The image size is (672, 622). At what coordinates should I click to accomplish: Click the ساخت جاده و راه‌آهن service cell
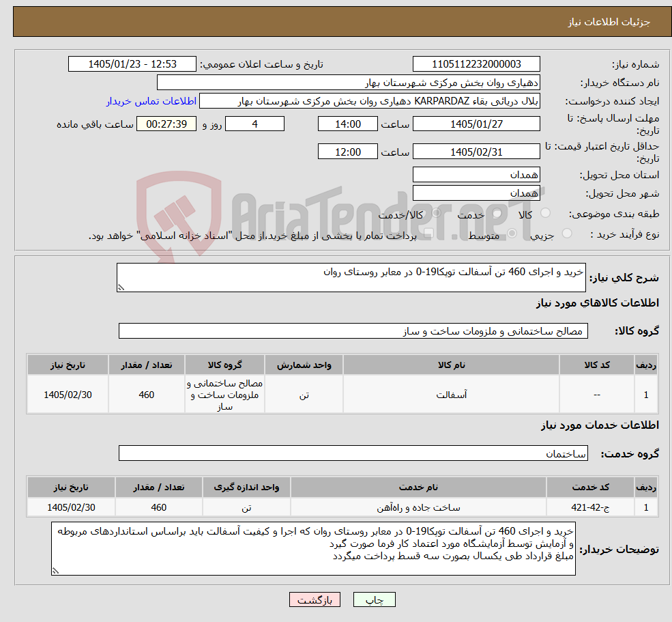(x=418, y=507)
